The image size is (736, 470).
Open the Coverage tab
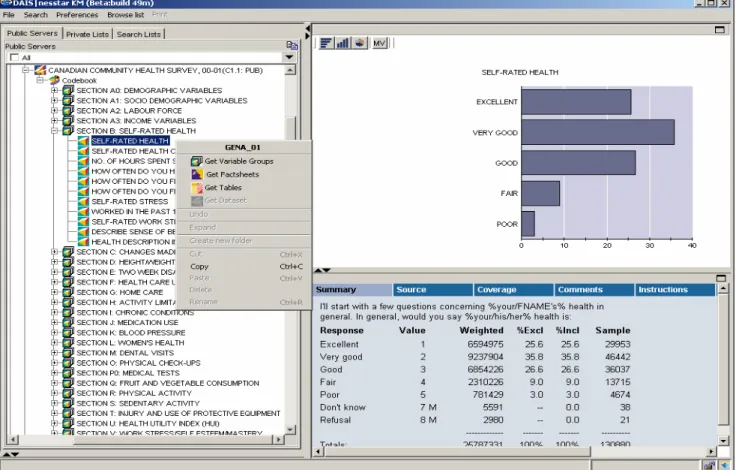coord(514,290)
